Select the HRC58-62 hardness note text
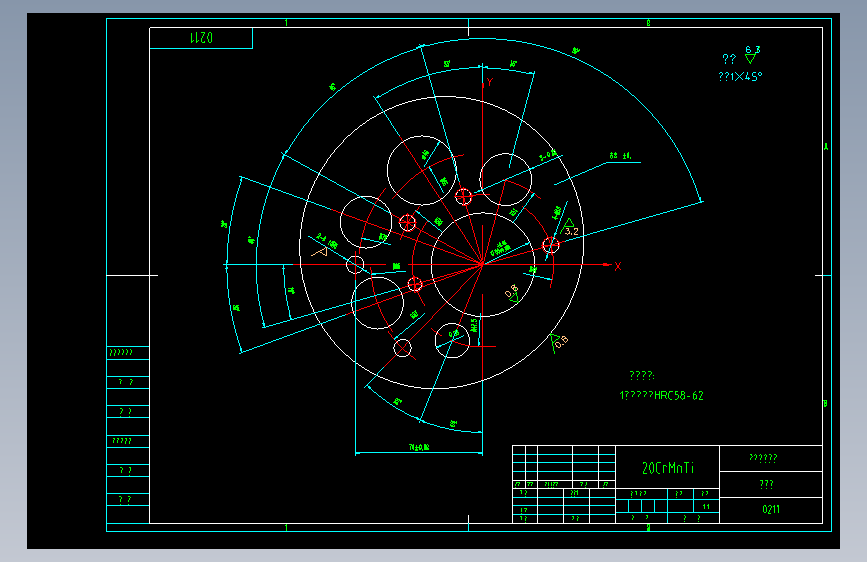Screen dimensions: 867x562 coord(661,396)
